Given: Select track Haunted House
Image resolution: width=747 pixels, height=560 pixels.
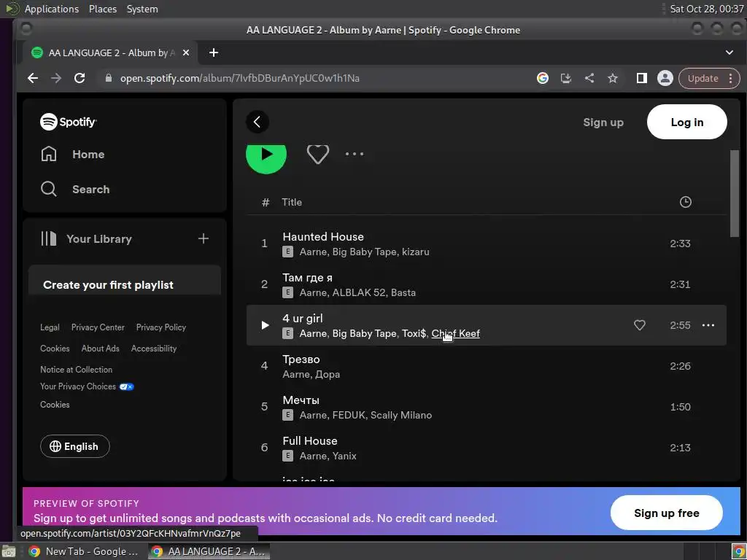Looking at the screenshot, I should (x=486, y=244).
